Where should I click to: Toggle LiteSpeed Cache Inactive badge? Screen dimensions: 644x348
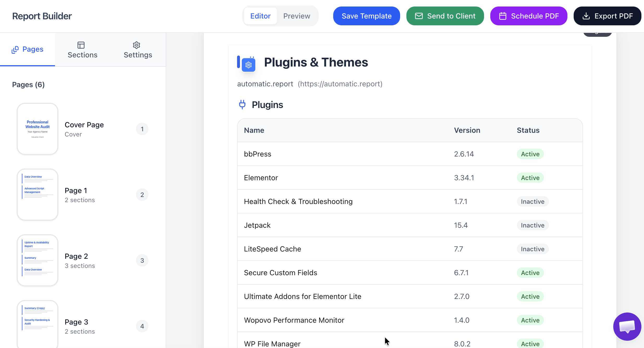coord(532,249)
